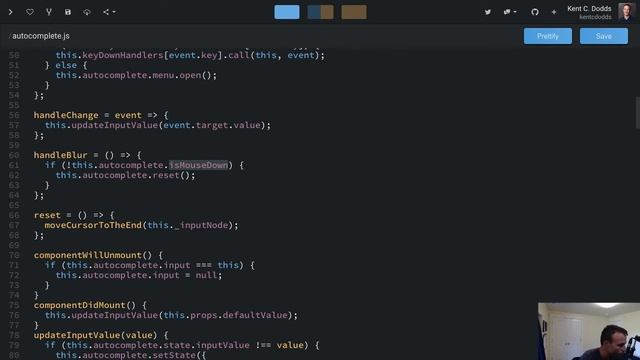Open the share dropdown menu
Image resolution: width=640 pixels, height=360 pixels.
tap(109, 12)
